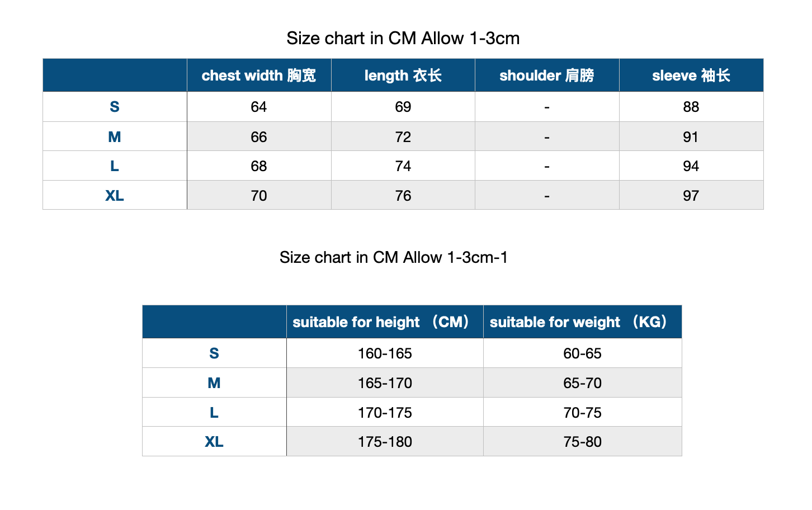The width and height of the screenshot is (812, 510).
Task: Select chest width value 64
Action: coord(259,107)
